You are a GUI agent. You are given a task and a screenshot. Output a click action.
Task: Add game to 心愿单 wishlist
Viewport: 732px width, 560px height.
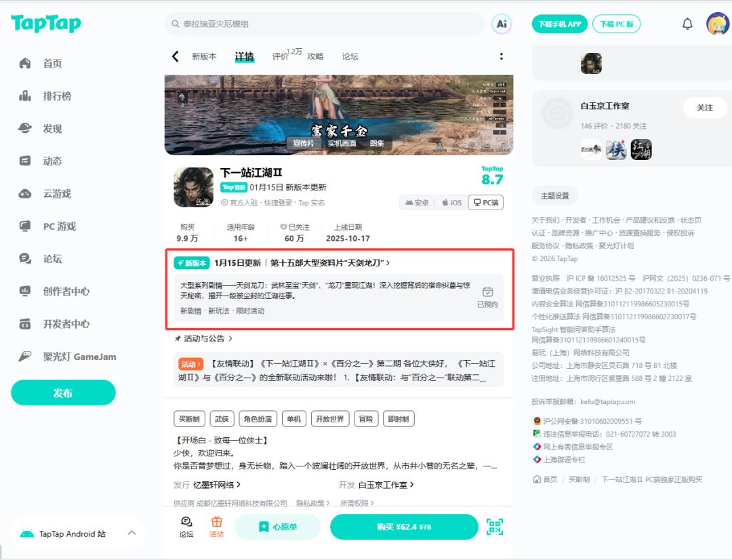click(277, 526)
